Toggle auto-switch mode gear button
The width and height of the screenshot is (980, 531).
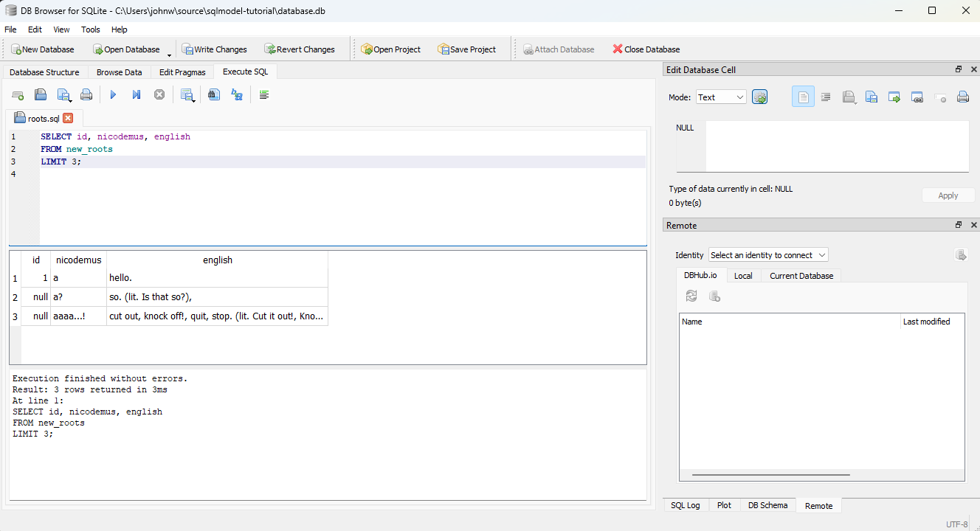click(759, 97)
